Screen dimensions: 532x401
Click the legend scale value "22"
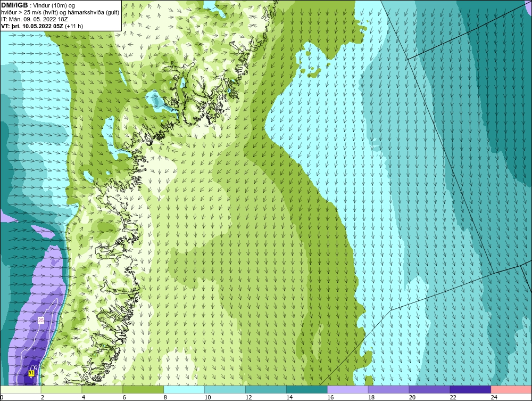pos(453,397)
